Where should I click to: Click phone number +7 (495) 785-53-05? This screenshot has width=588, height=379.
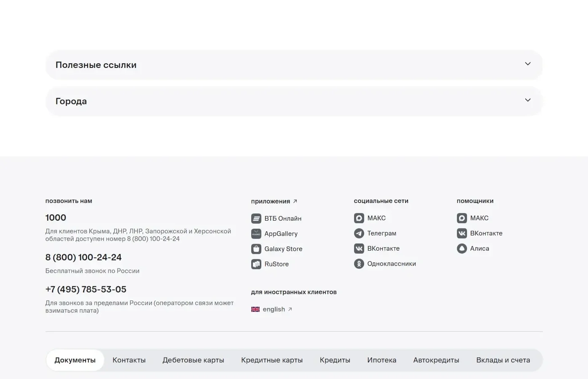coord(86,290)
